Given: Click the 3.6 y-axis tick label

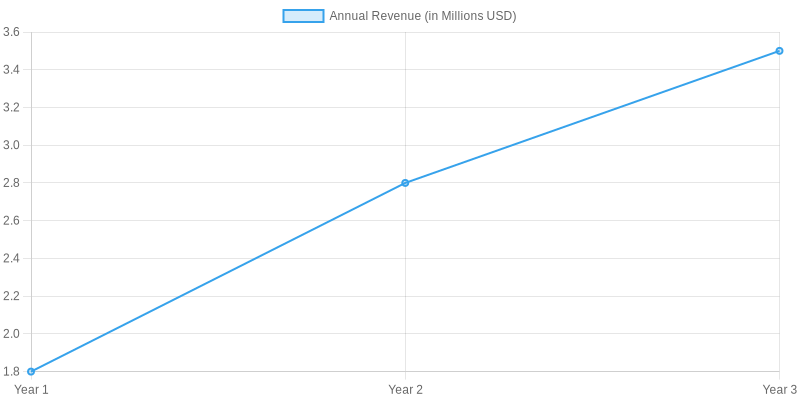Looking at the screenshot, I should (11, 32).
